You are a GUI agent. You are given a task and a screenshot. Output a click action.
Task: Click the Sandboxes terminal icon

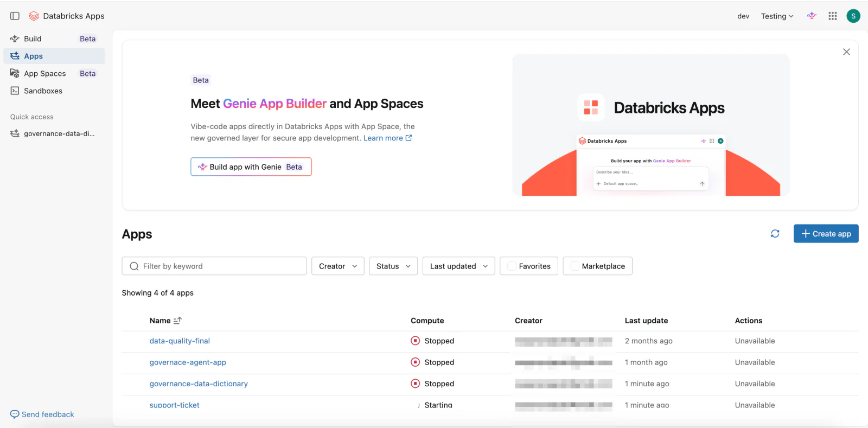pyautogui.click(x=15, y=91)
